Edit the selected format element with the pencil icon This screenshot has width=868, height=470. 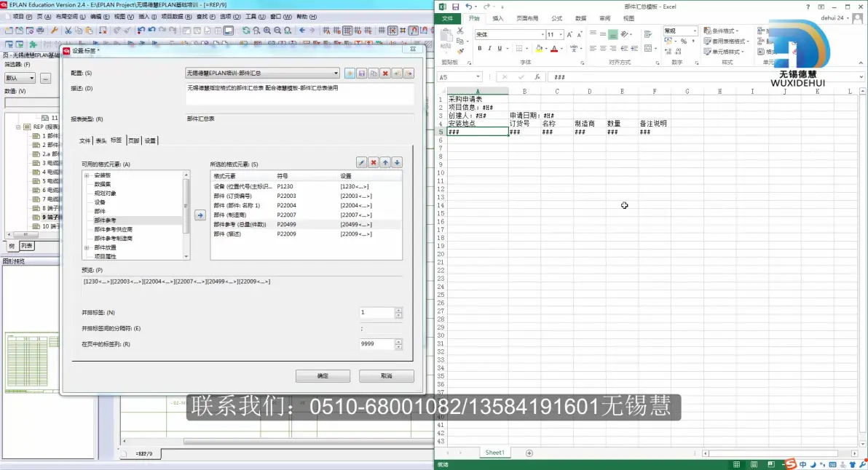coord(361,162)
